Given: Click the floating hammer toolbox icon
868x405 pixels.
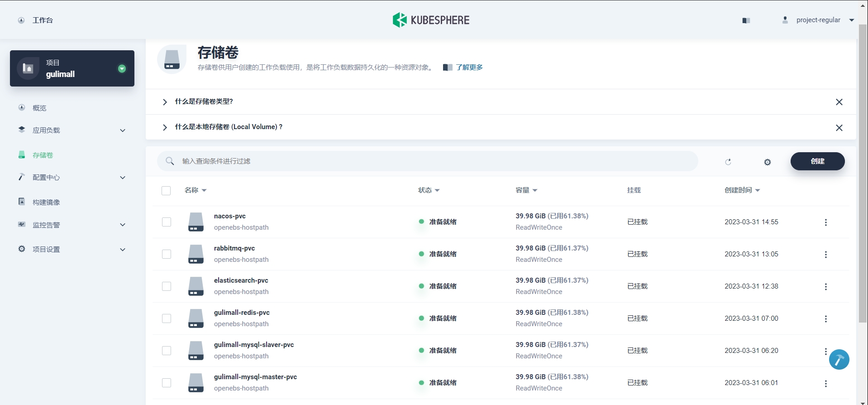Looking at the screenshot, I should pos(839,360).
